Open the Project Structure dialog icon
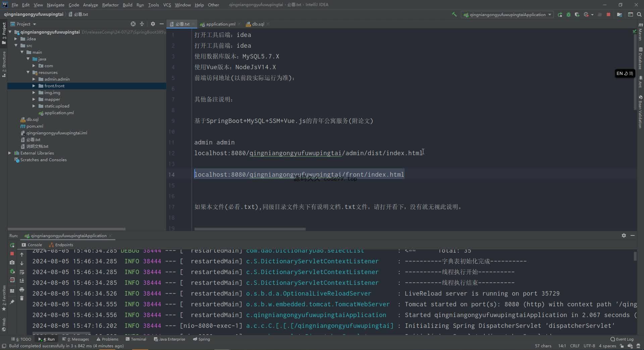Viewport: 644px width, 350px height. coord(620,14)
